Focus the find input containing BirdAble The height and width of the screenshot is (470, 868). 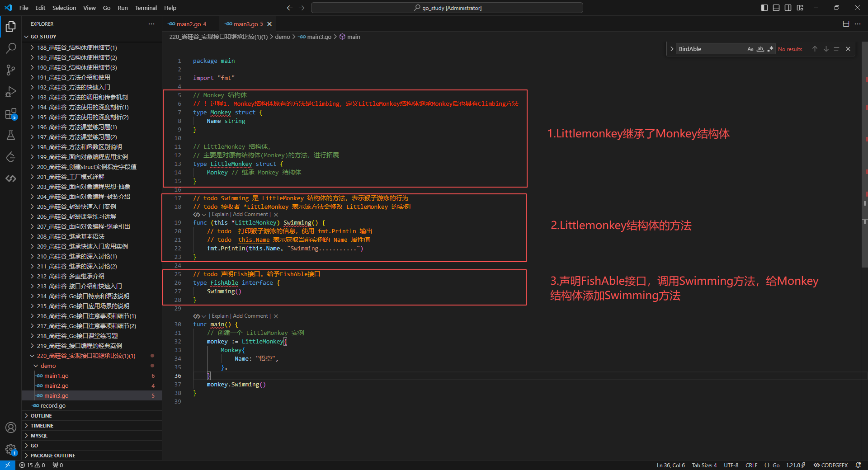click(x=711, y=49)
